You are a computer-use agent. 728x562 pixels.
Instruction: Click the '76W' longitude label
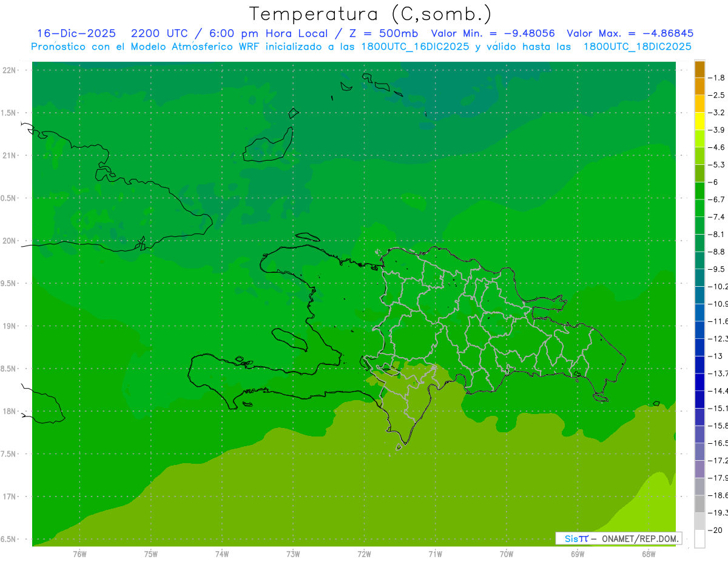click(x=79, y=554)
